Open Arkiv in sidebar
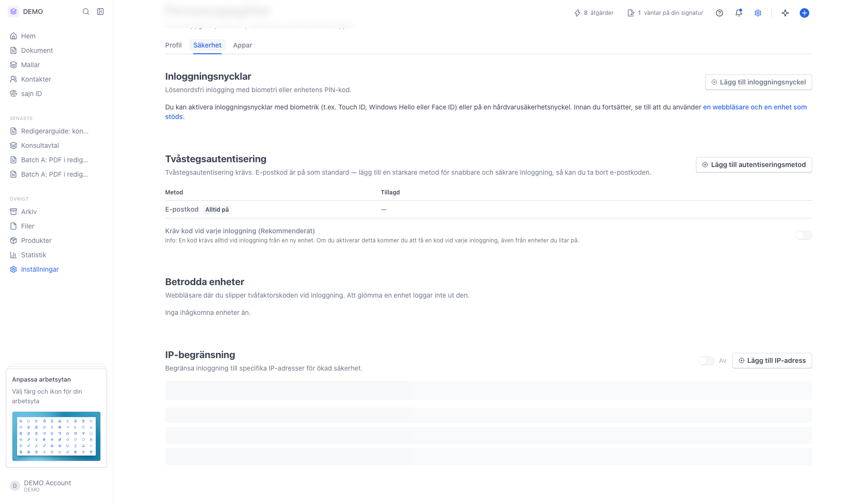The image size is (864, 504). (x=56, y=212)
